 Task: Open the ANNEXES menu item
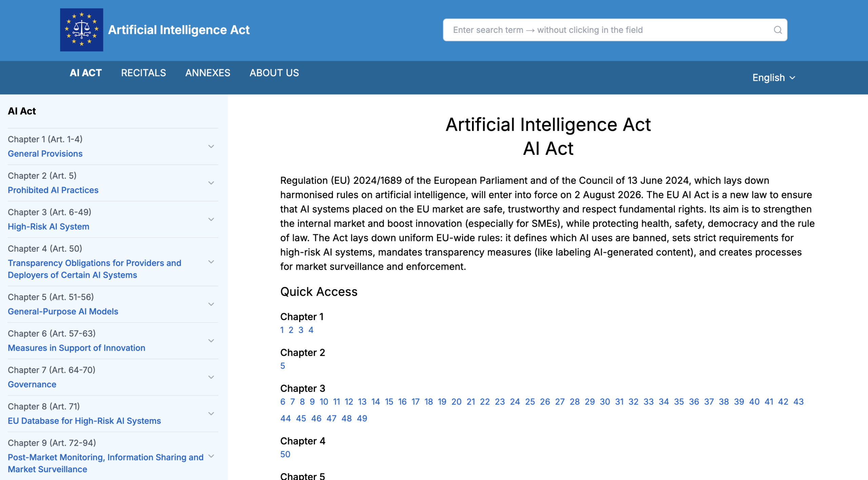(x=208, y=73)
